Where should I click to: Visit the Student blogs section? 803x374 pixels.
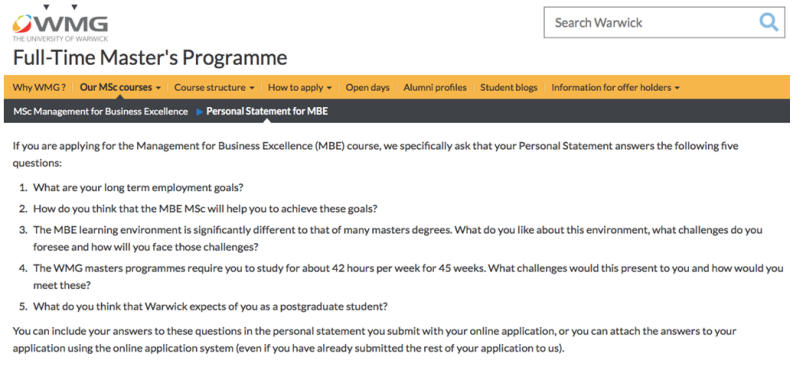509,88
